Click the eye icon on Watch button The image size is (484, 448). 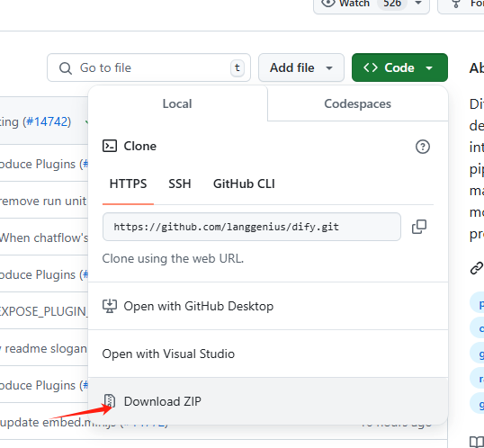(x=327, y=3)
